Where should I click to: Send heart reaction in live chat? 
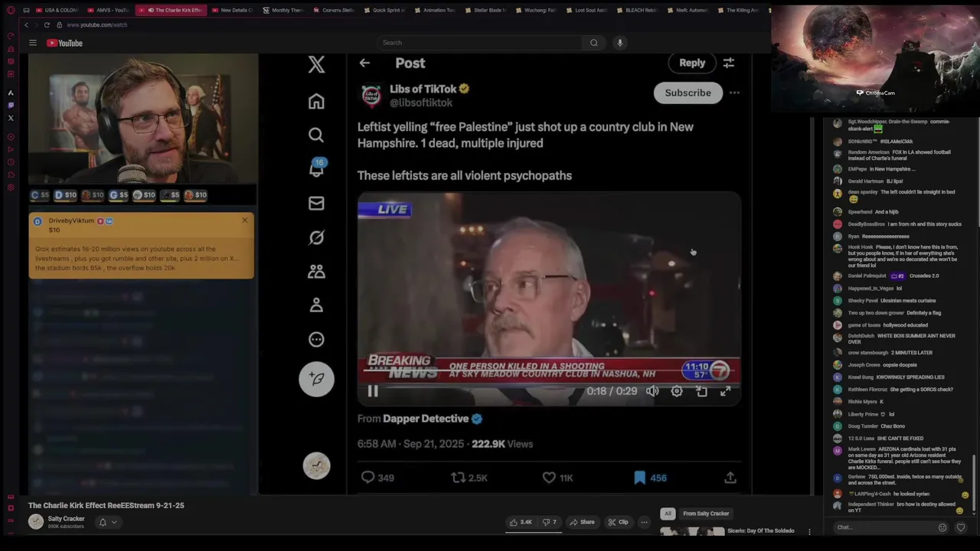coord(961,527)
